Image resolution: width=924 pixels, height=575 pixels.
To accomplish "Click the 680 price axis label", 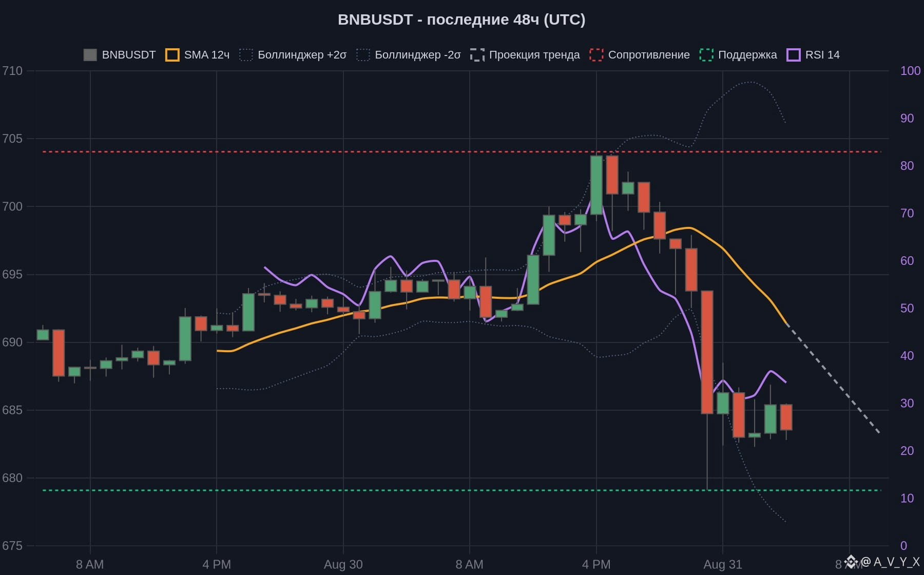I will tap(12, 477).
